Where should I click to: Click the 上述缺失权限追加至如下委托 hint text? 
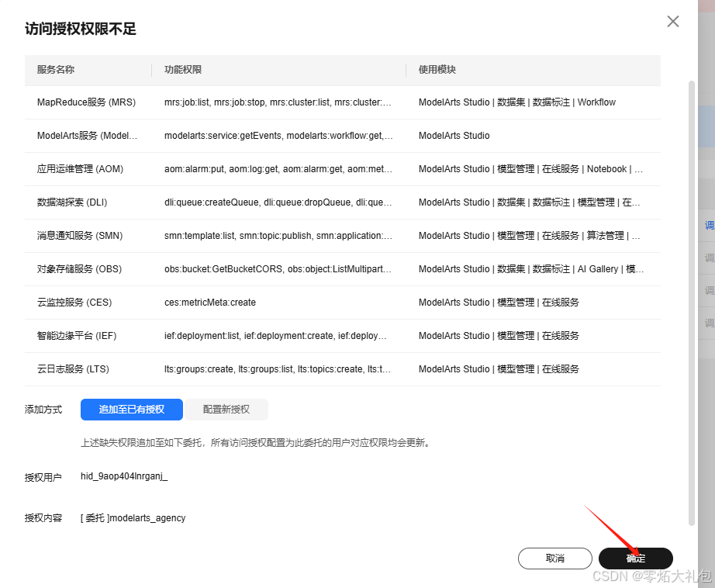256,442
